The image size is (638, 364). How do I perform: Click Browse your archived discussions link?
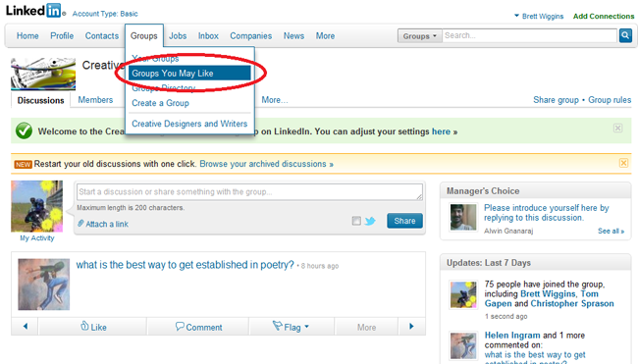coord(266,164)
